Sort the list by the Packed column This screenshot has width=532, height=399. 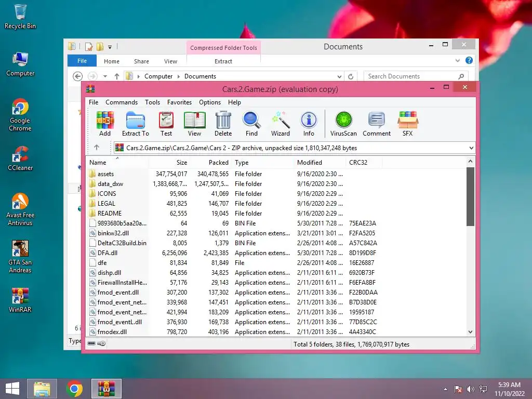210,162
